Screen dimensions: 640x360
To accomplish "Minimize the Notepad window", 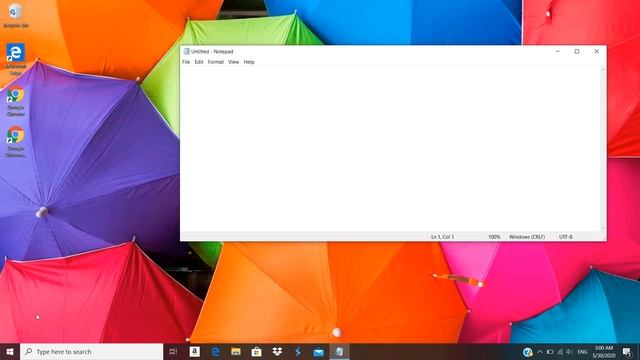I will tap(558, 51).
